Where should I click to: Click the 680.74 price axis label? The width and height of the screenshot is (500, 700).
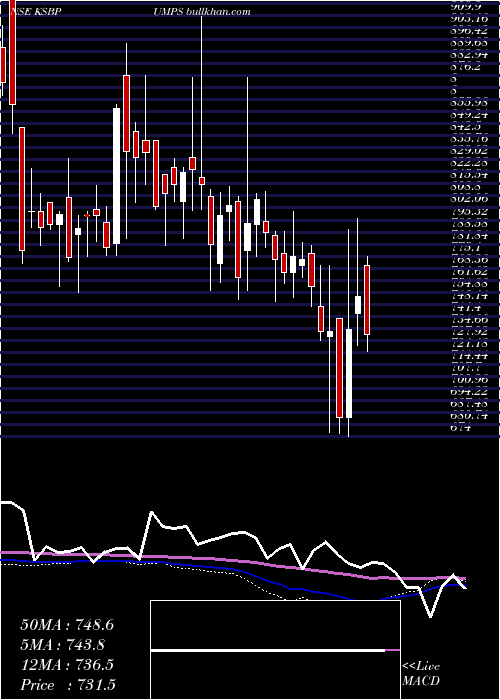[x=470, y=416]
